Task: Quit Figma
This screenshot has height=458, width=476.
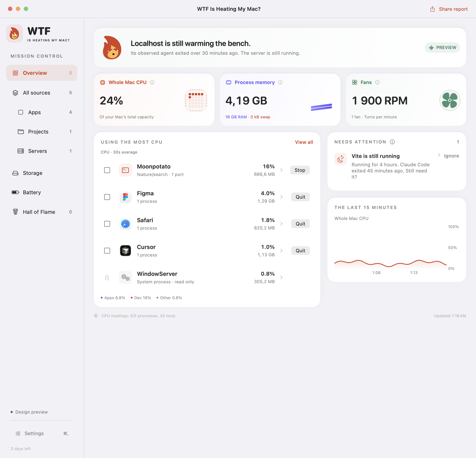Action: 300,197
